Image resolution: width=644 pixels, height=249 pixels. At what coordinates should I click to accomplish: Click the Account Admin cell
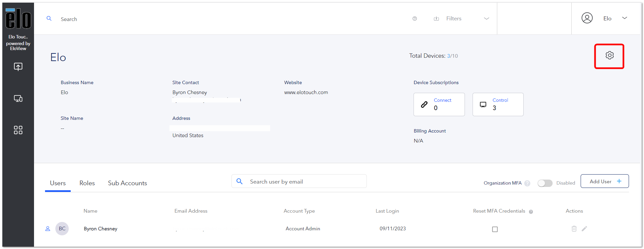pyautogui.click(x=303, y=229)
